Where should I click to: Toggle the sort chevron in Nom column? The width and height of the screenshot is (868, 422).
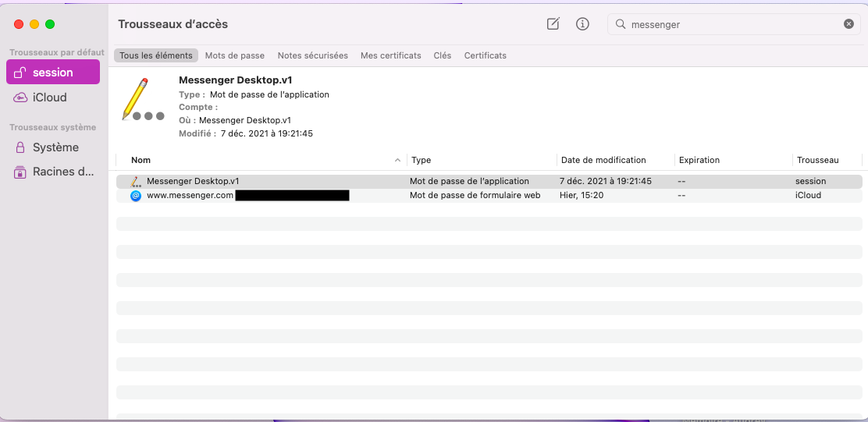point(397,160)
